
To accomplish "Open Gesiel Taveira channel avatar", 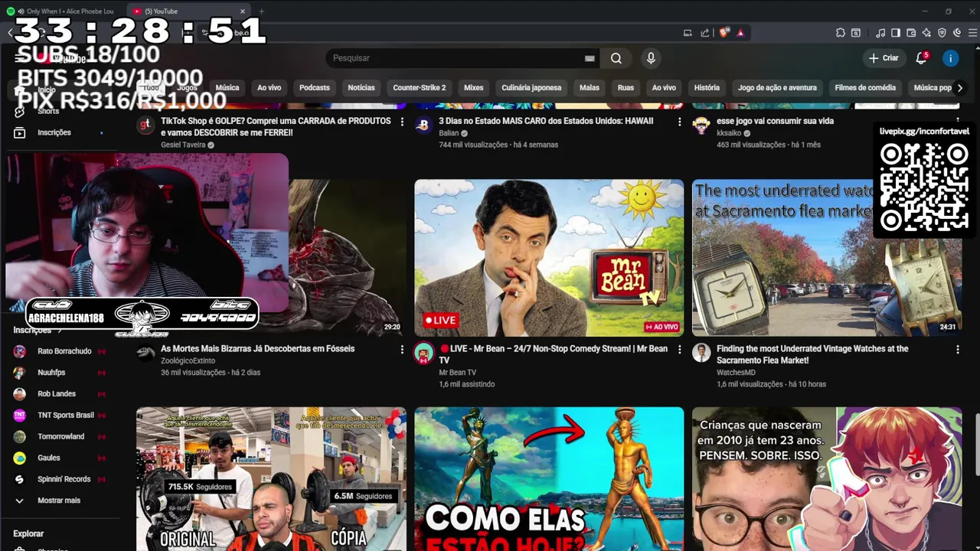I will [145, 126].
